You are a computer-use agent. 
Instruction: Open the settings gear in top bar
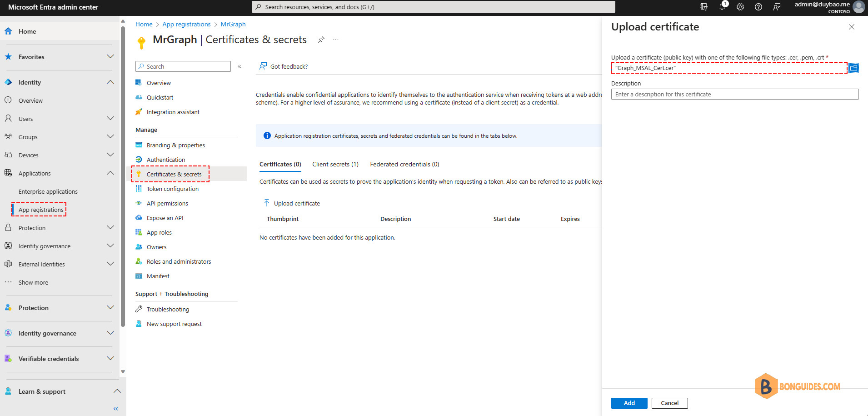point(740,7)
